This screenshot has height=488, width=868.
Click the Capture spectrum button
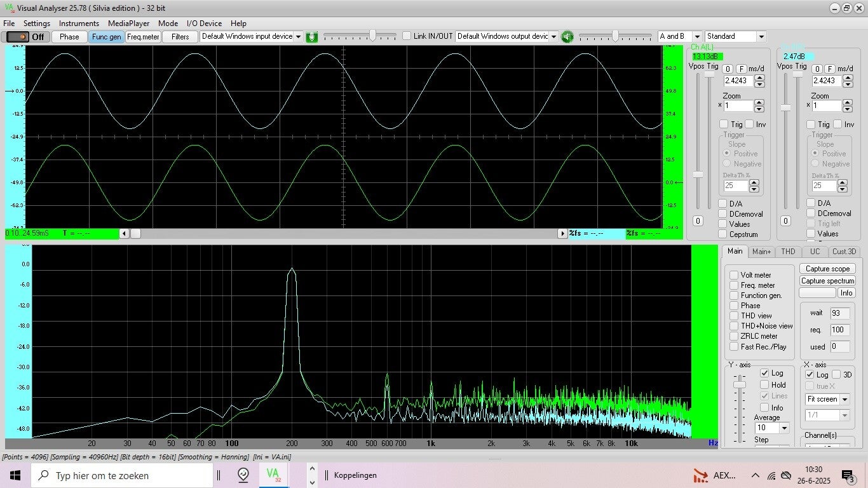pyautogui.click(x=827, y=281)
